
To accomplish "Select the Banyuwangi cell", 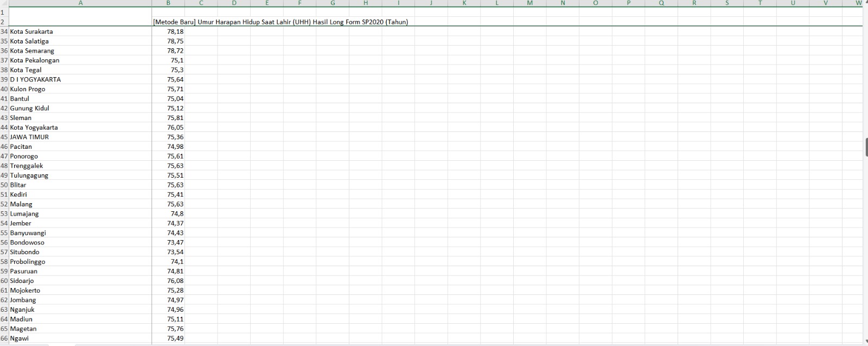I will pos(80,233).
